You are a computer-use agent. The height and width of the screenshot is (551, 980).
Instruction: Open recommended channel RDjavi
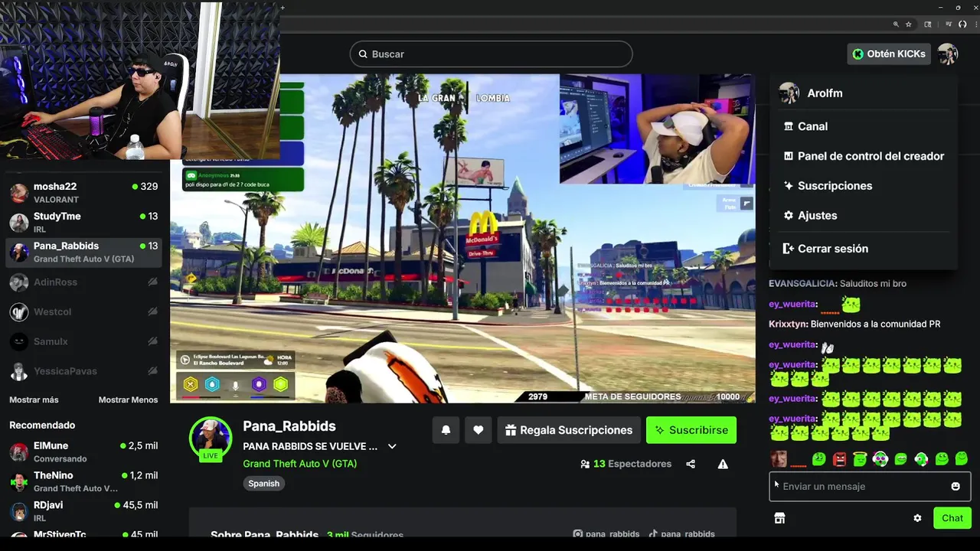[x=83, y=511]
